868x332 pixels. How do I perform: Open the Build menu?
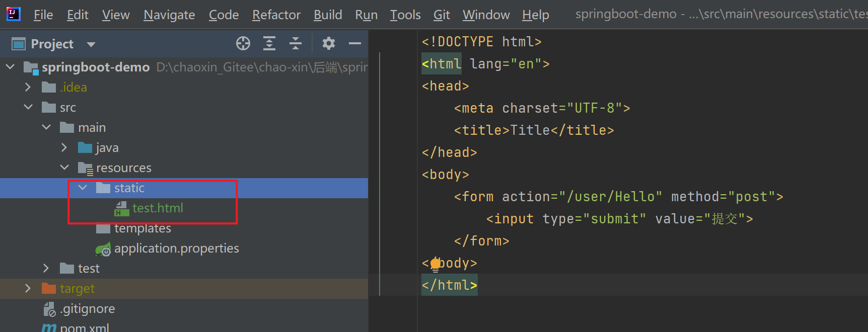click(328, 15)
